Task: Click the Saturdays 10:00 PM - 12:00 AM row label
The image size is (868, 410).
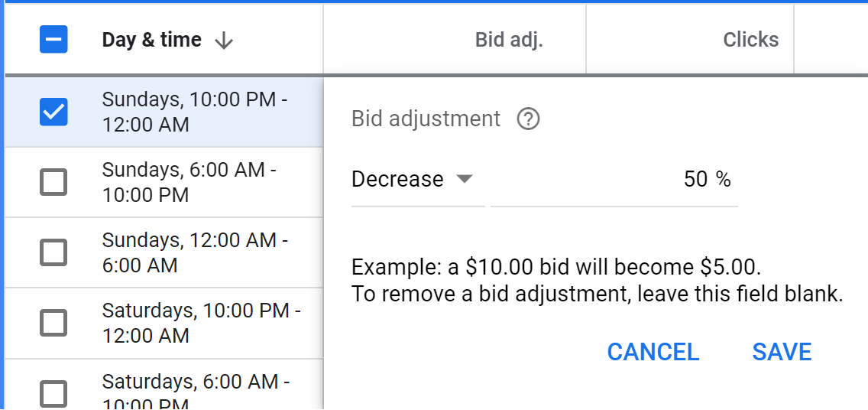Action: pyautogui.click(x=202, y=323)
